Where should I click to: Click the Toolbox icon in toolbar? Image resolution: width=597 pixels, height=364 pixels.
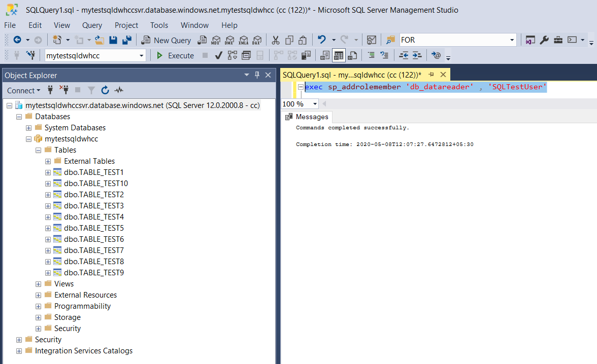pyautogui.click(x=558, y=40)
